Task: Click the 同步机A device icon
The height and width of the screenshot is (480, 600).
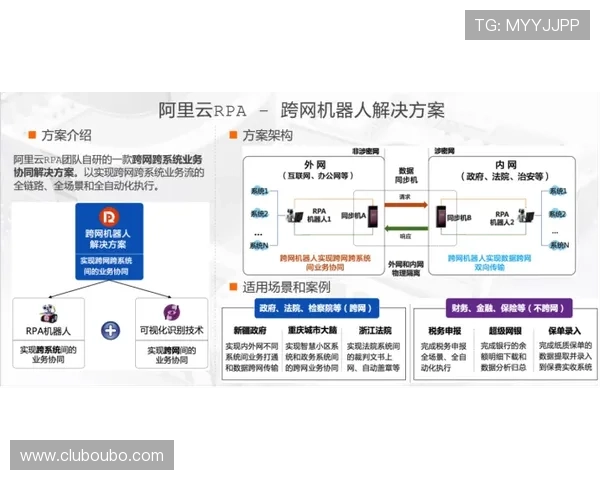Action: (x=373, y=216)
